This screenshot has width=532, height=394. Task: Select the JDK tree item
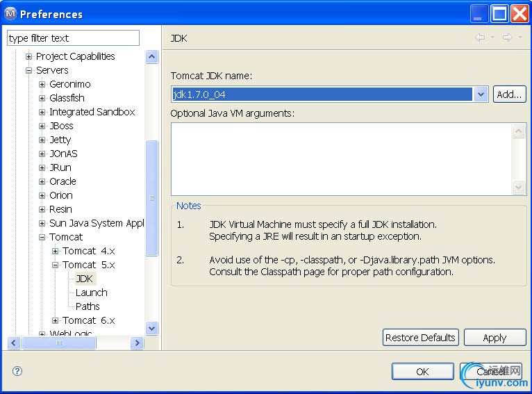click(84, 279)
